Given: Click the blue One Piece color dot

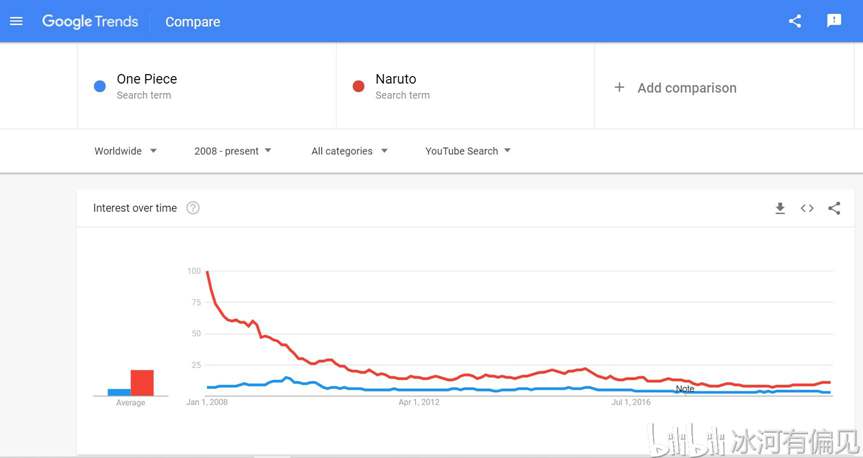Looking at the screenshot, I should point(100,86).
